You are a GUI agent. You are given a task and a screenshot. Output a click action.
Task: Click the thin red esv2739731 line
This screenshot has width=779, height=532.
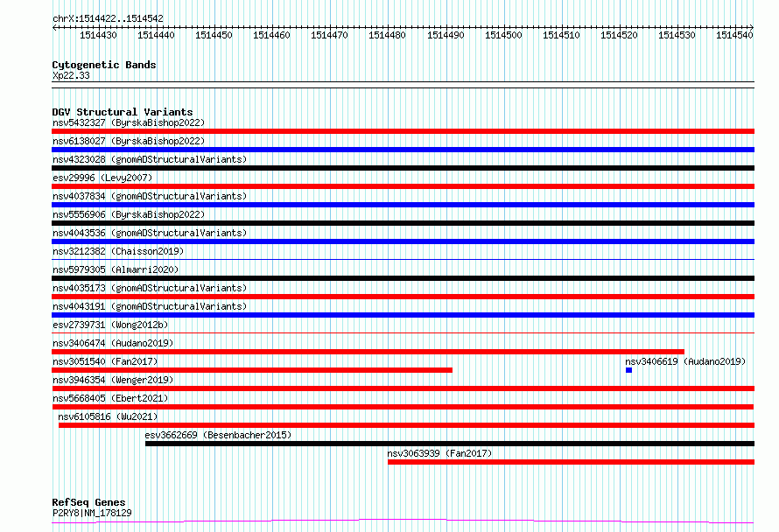point(403,332)
